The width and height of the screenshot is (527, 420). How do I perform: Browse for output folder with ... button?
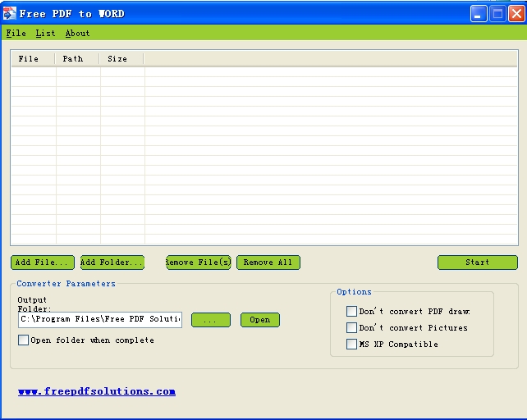coord(210,320)
